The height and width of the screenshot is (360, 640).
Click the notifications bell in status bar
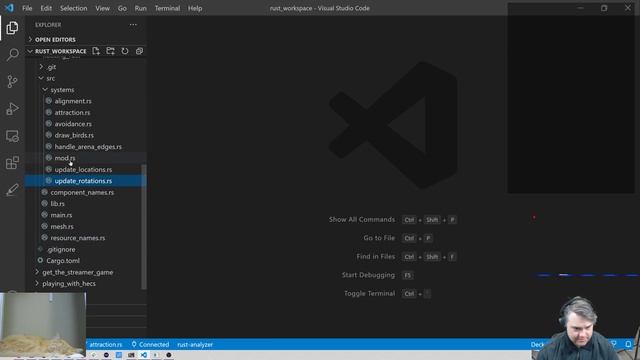coord(628,344)
